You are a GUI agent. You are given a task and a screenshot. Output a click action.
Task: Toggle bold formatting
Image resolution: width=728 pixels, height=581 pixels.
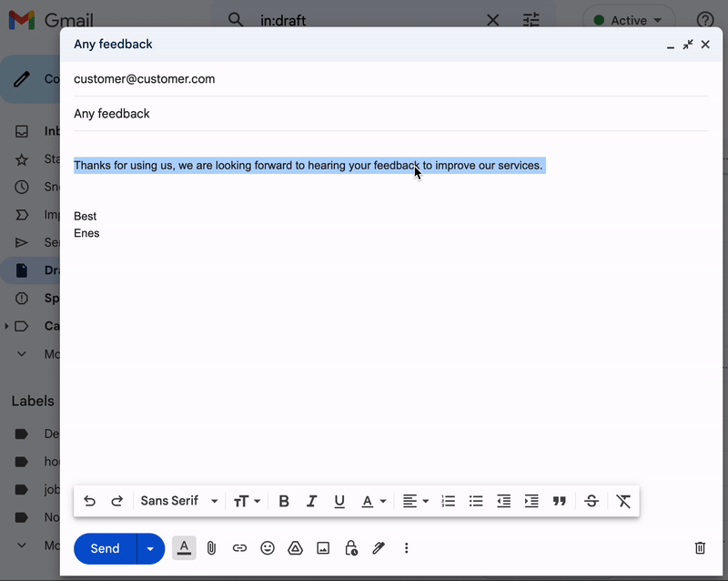(284, 501)
